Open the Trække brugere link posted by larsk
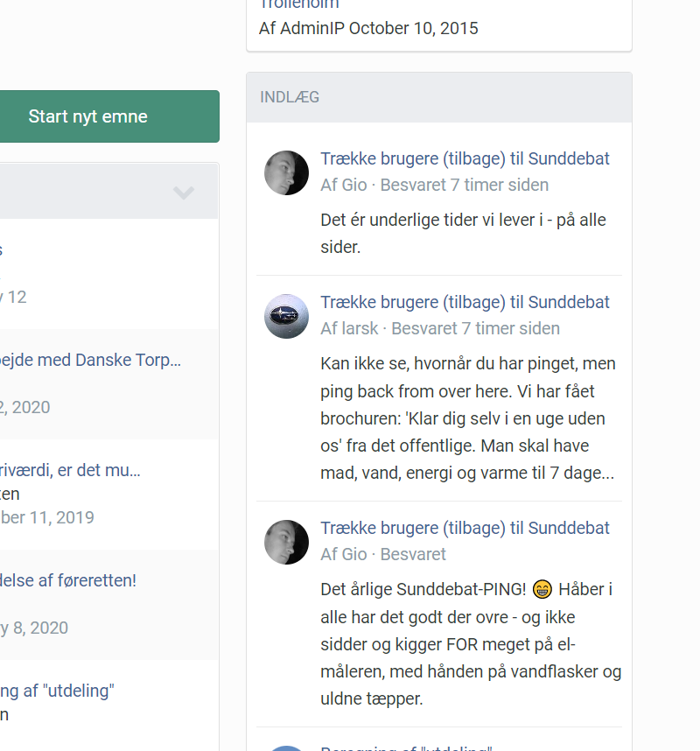This screenshot has width=700, height=751. 465,302
